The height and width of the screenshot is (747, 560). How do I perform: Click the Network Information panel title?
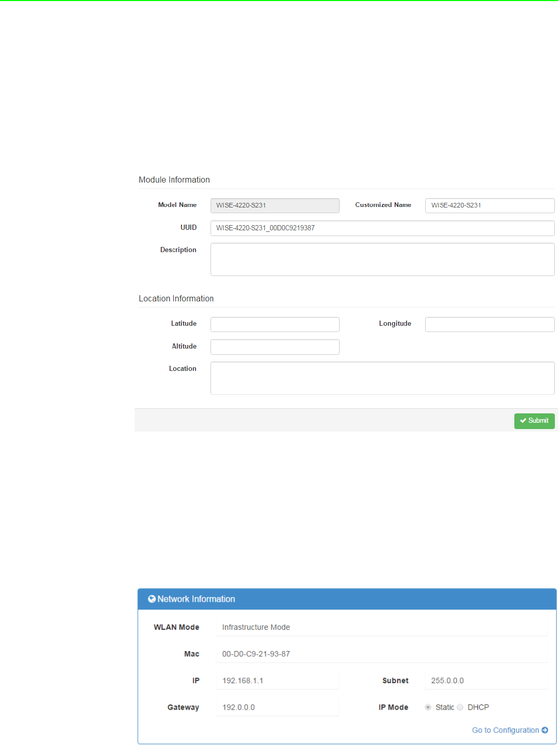pyautogui.click(x=196, y=599)
